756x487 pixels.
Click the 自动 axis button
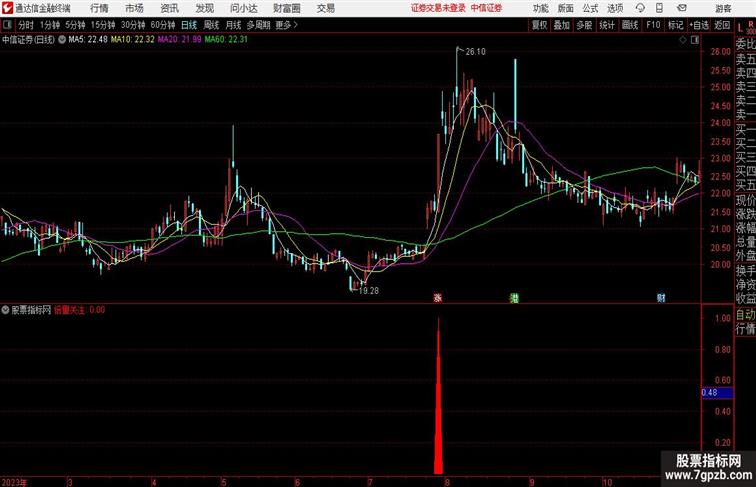point(745,314)
